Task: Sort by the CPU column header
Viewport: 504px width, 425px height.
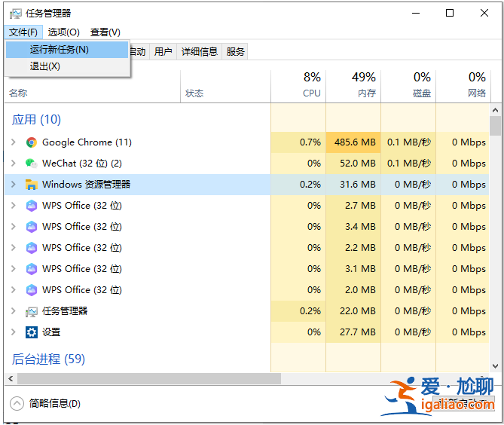Action: pos(298,86)
